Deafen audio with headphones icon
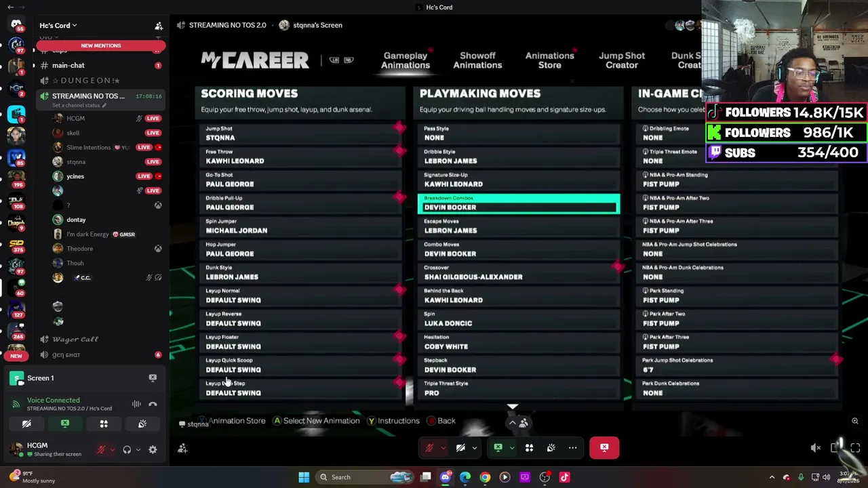The image size is (868, 488). point(127,449)
